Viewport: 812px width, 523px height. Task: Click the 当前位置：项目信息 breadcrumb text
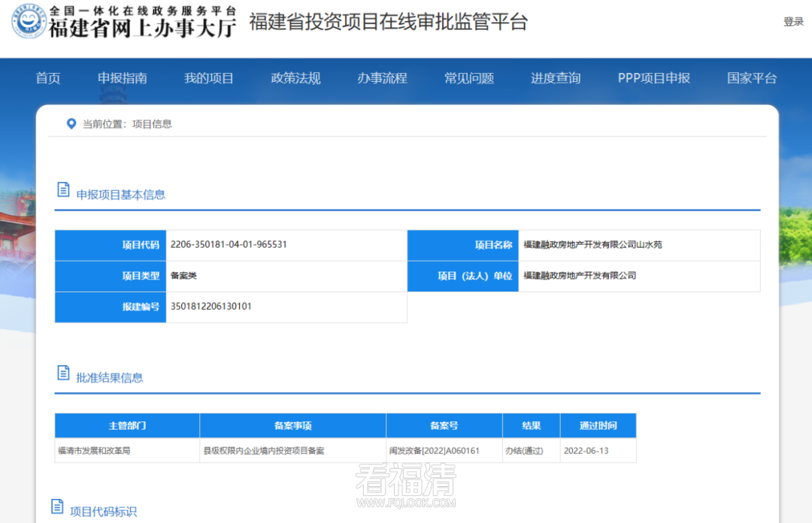[x=127, y=124]
